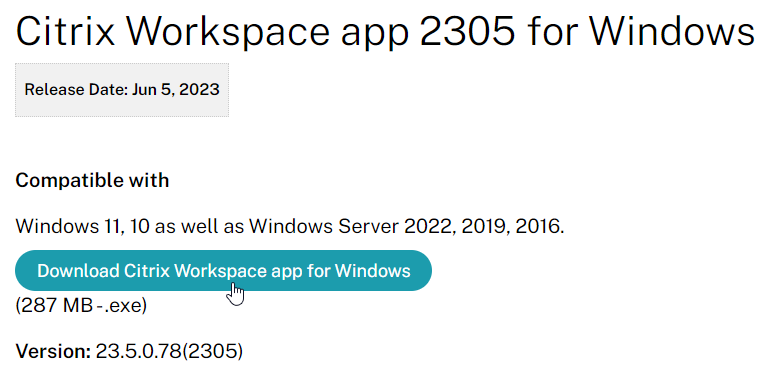Click the Citrix Workspace app 2305 page heading
The height and width of the screenshot is (372, 762).
385,32
